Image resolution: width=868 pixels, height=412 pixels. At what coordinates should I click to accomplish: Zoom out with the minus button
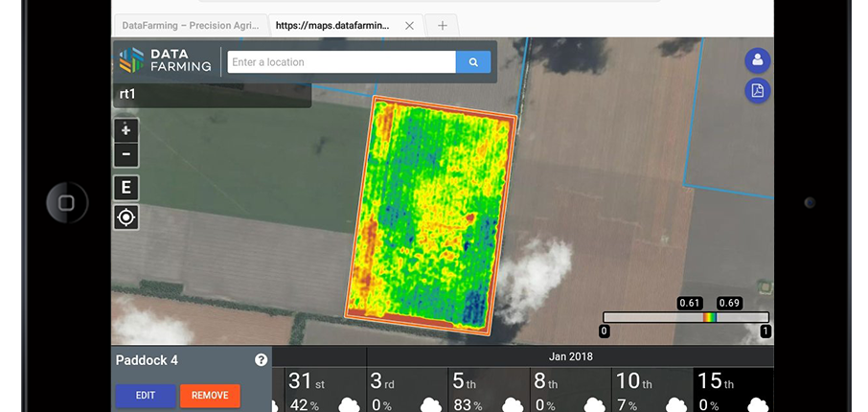pos(126,154)
